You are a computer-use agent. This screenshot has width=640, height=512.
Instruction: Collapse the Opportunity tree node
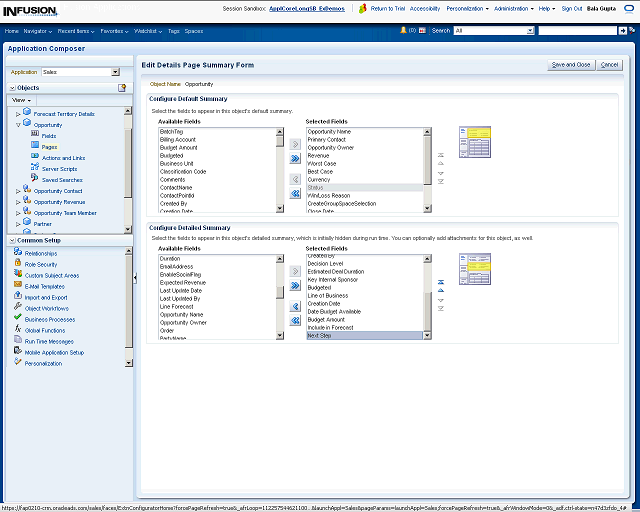tap(18, 125)
